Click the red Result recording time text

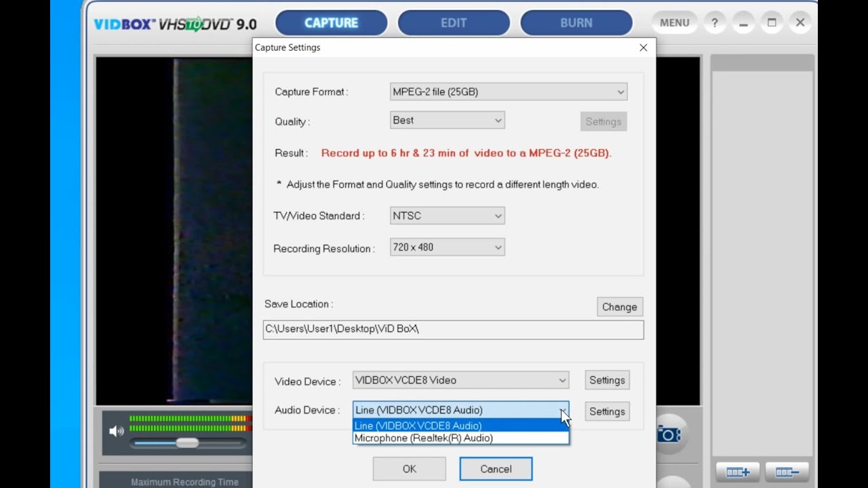[x=467, y=153]
